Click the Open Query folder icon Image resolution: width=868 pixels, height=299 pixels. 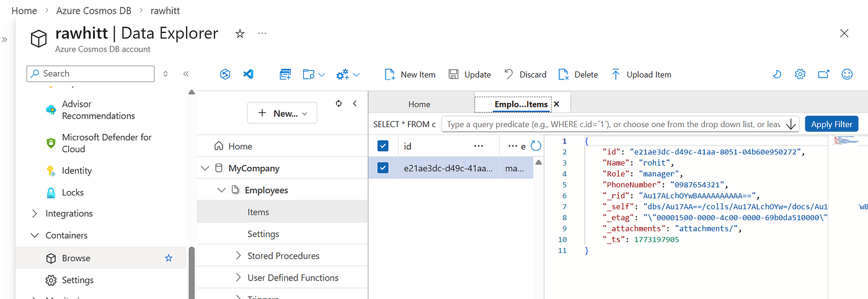(309, 74)
